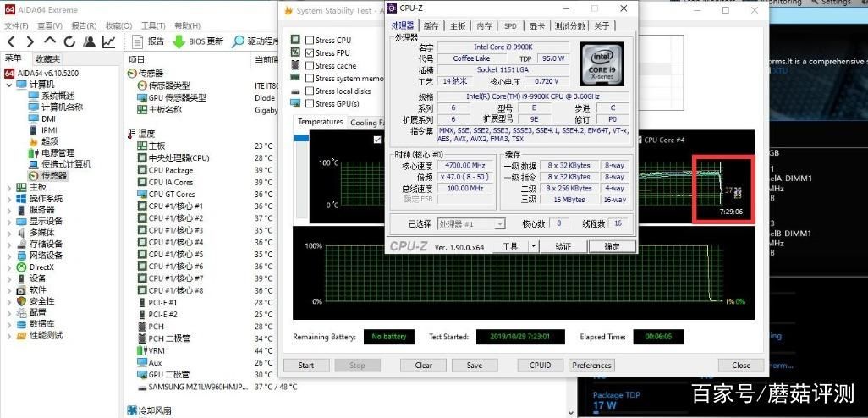The image size is (868, 418).
Task: Click the CPU-Z title bar app icon
Action: click(x=392, y=8)
